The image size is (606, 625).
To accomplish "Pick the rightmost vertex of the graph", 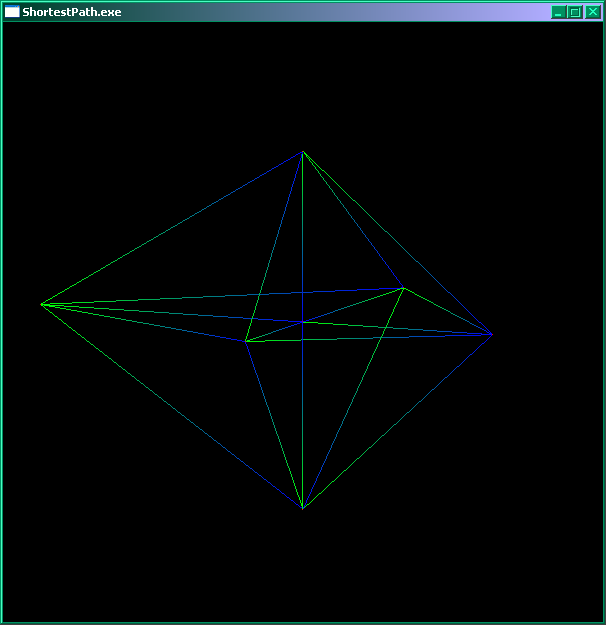I will pyautogui.click(x=492, y=334).
